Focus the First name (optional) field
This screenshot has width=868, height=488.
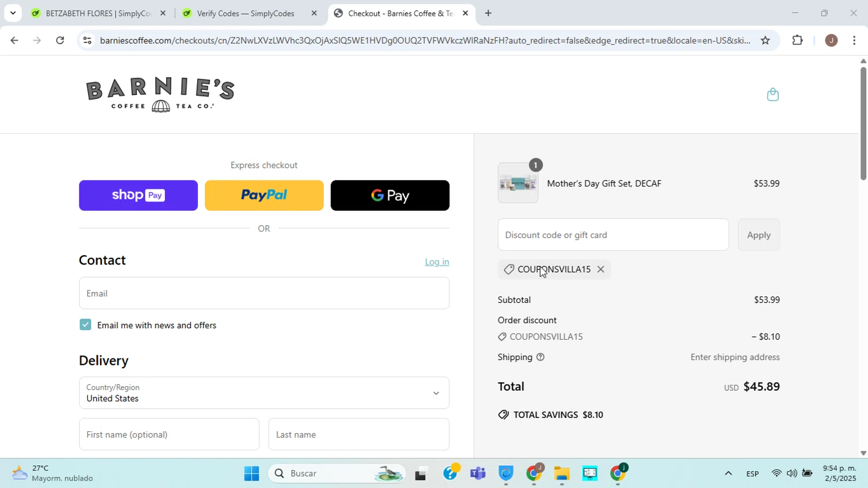tap(169, 434)
